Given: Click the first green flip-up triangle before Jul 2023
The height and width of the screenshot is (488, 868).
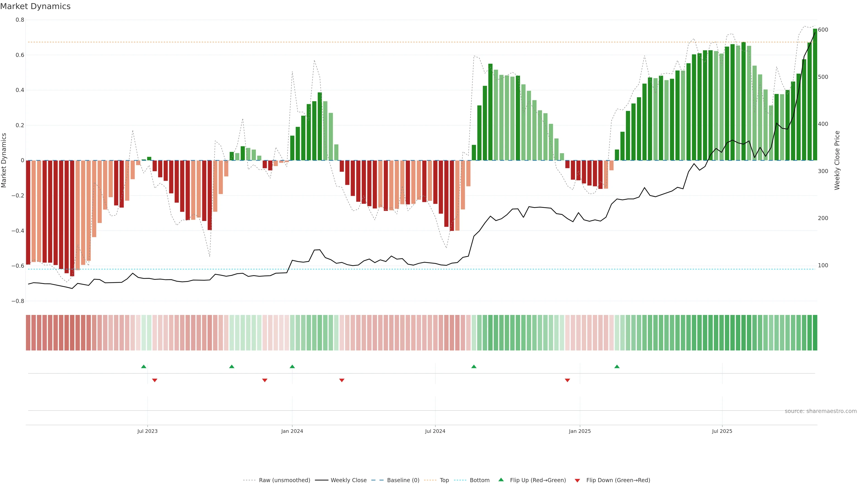Looking at the screenshot, I should pyautogui.click(x=144, y=366).
